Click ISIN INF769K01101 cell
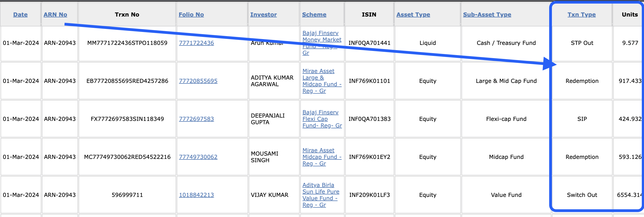 tap(369, 81)
